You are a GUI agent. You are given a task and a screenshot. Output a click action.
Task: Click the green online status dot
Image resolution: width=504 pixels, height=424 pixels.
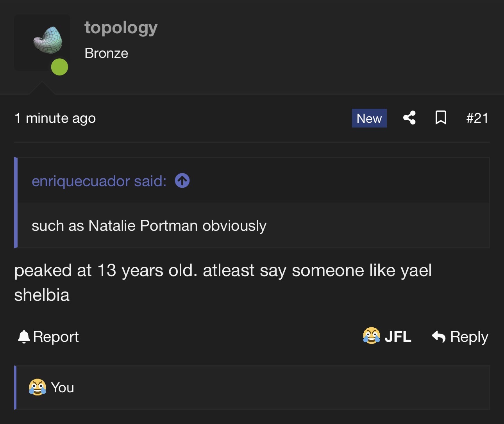pos(59,67)
